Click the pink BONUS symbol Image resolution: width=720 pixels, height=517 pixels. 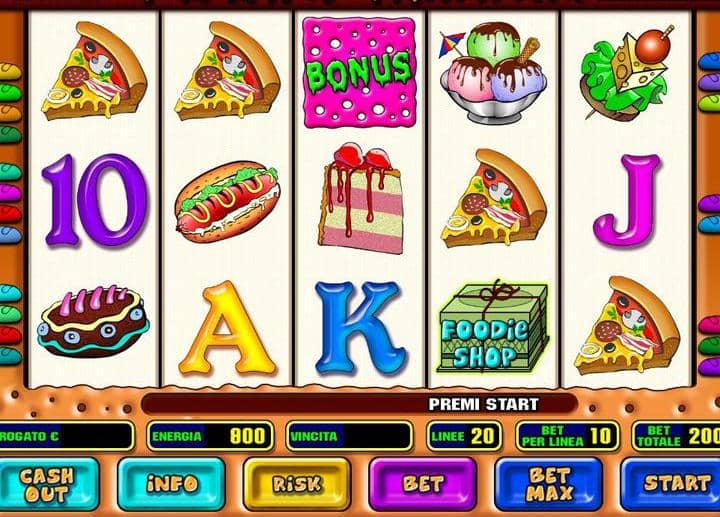point(360,73)
